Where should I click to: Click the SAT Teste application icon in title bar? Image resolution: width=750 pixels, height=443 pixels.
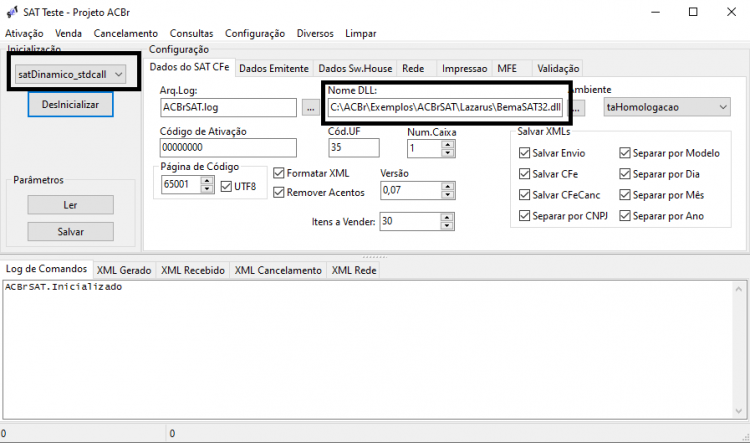(12, 12)
